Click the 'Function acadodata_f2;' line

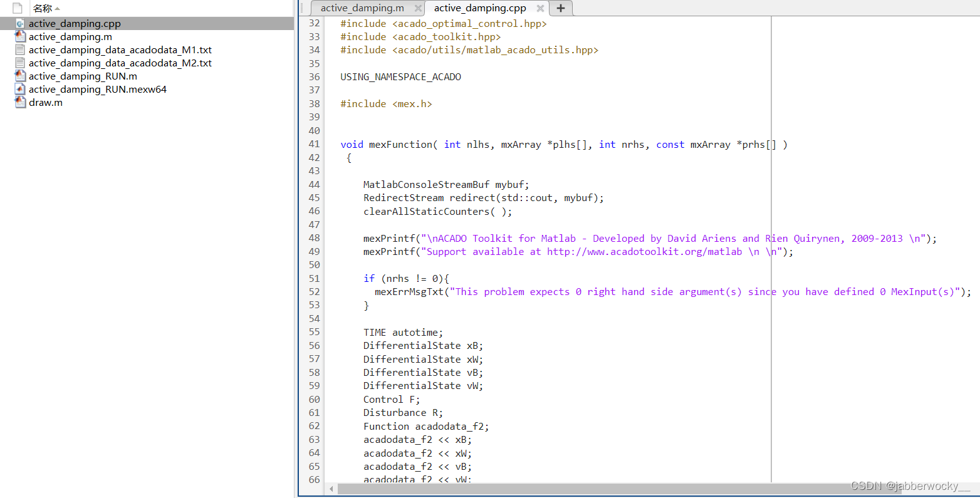tap(426, 427)
